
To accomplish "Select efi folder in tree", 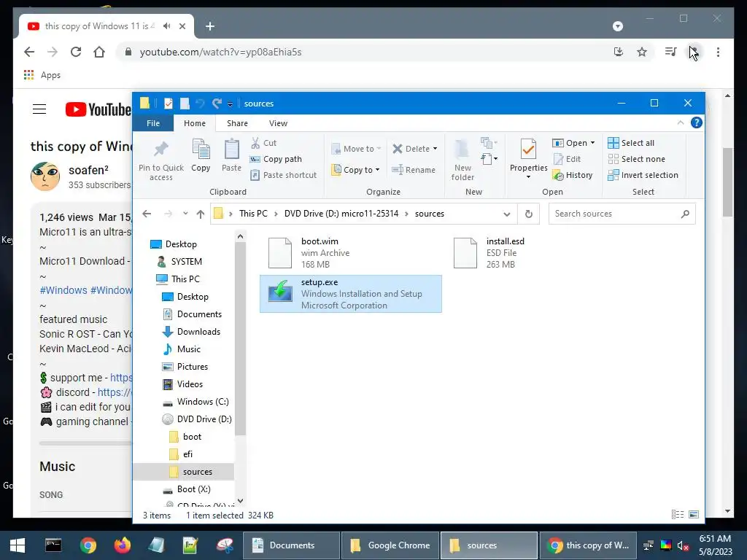I will tap(181, 454).
